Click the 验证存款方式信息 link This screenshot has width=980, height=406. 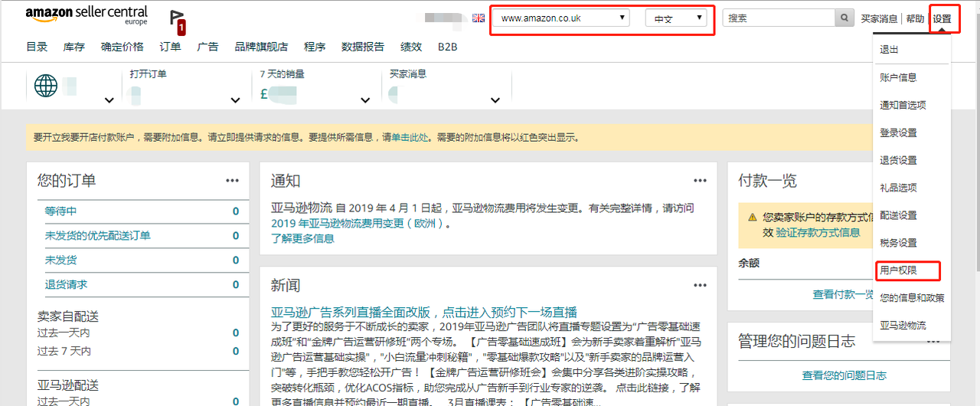(x=818, y=232)
